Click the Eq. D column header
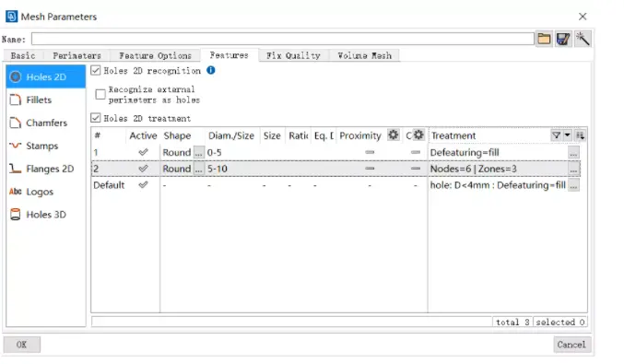This screenshot has width=624, height=364. [x=324, y=135]
